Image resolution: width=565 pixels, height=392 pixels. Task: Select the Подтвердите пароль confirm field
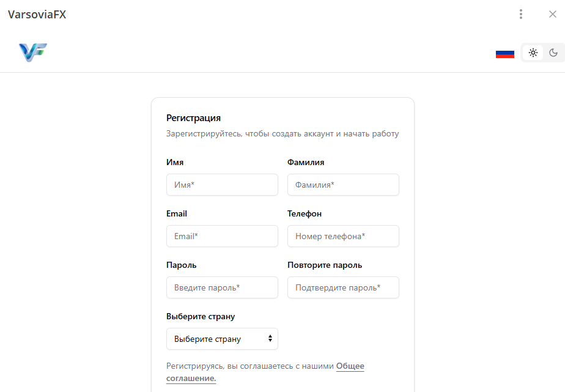coord(343,287)
